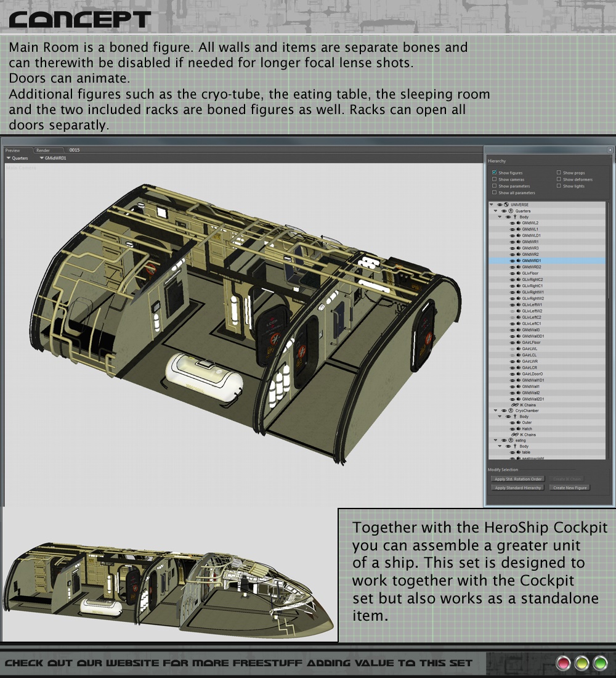Collapse the CryoChamber Body node

pos(500,417)
